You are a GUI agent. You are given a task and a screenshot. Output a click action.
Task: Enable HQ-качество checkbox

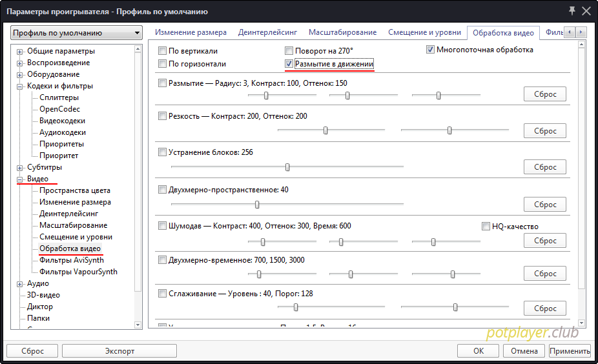[x=486, y=227]
